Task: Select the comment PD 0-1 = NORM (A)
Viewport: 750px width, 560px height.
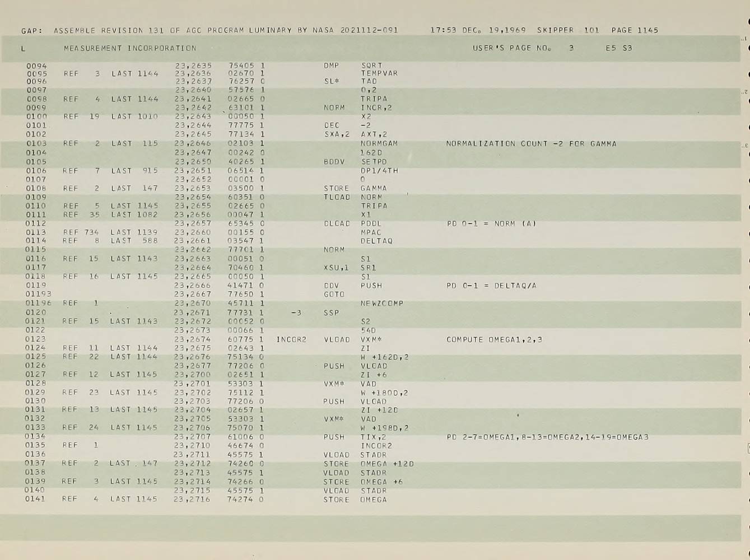Action: pos(491,224)
